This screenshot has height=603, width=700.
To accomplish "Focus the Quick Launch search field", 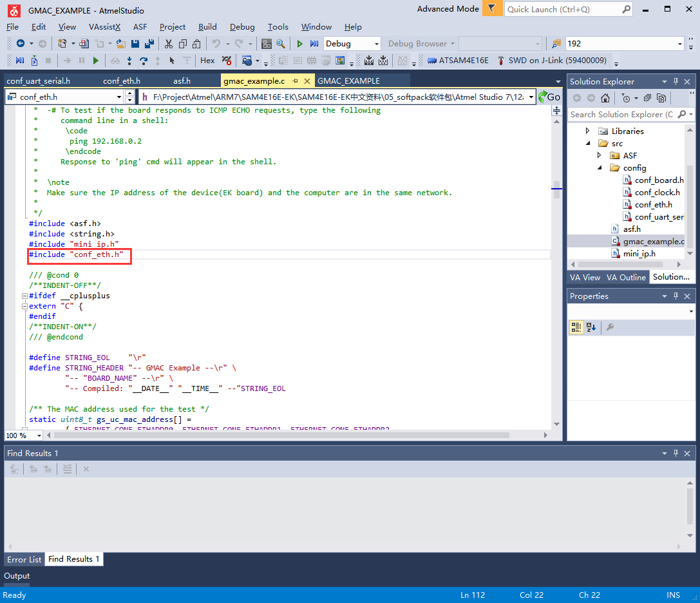I will tap(568, 9).
